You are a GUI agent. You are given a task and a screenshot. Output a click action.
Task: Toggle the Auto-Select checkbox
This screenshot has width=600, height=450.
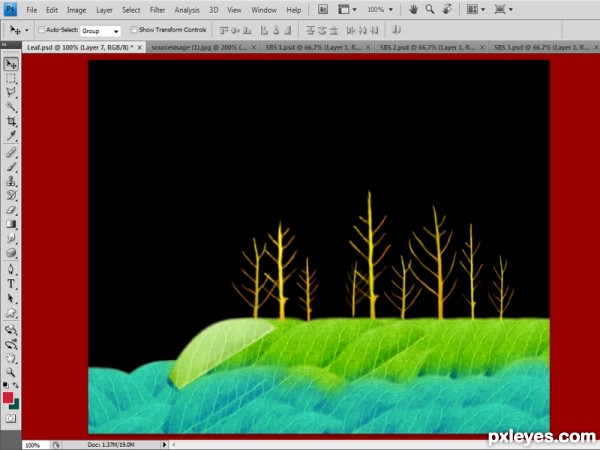tap(41, 29)
